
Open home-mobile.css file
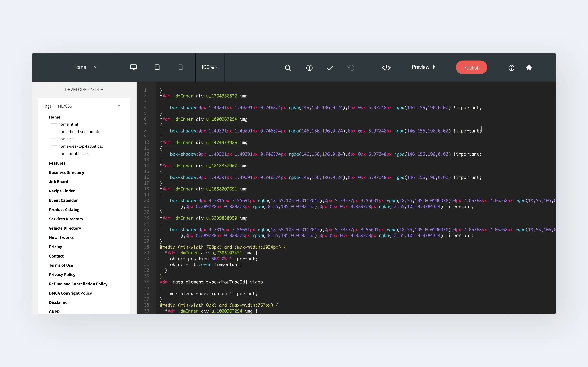pyautogui.click(x=74, y=153)
